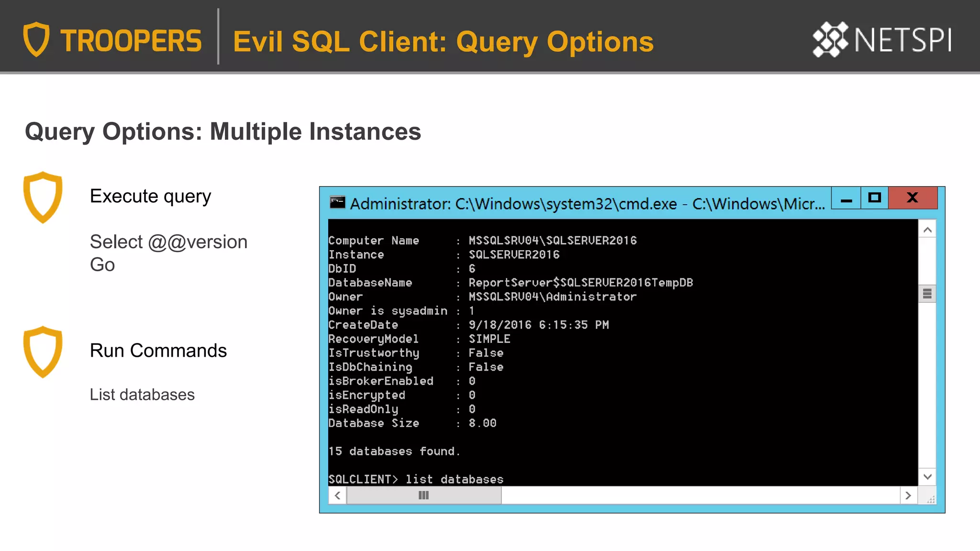Click the shield bullet beside Run Commands
The image size is (980, 551).
tap(43, 352)
